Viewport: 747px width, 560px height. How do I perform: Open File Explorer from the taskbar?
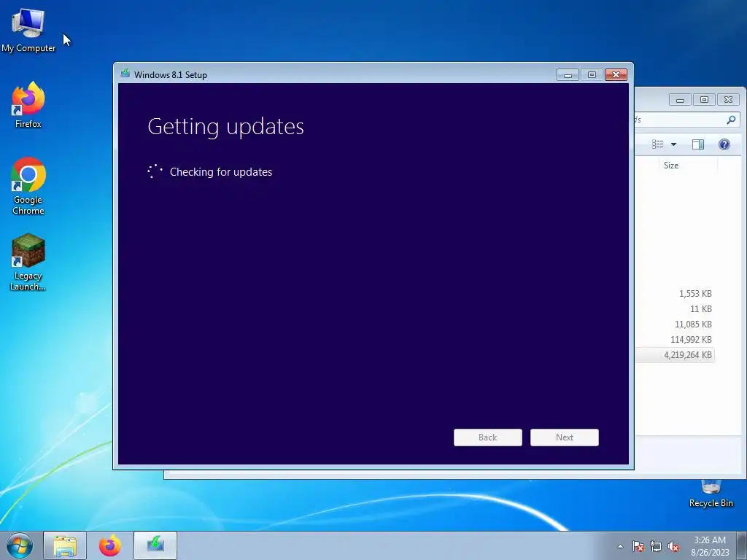(65, 545)
